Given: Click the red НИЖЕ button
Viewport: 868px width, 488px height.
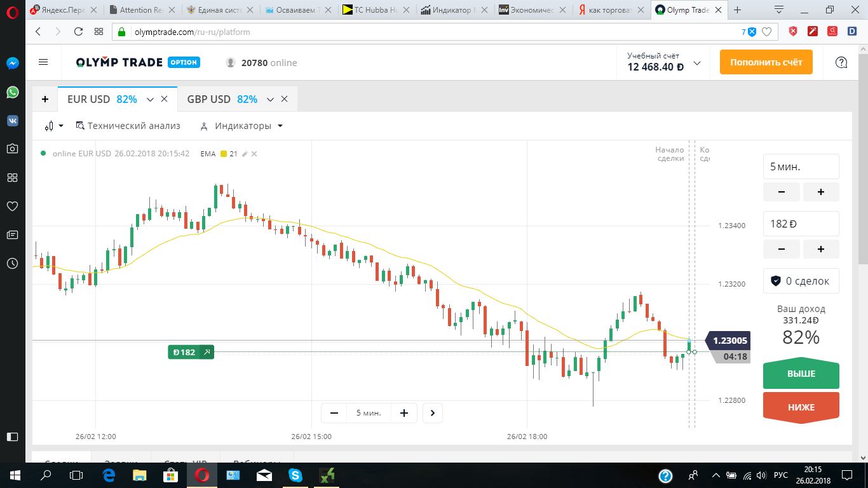Looking at the screenshot, I should coord(801,407).
